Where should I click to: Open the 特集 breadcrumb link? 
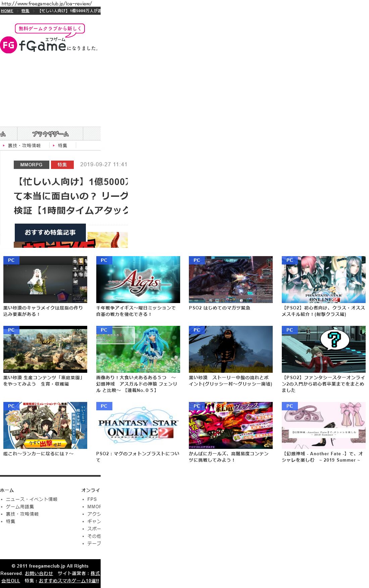point(25,11)
